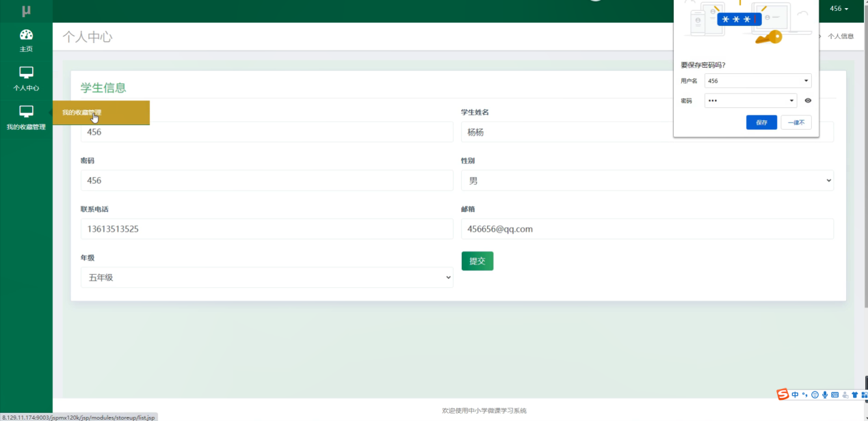Viewport: 868px width, 421px height.
Task: Click the 学生姓名 label
Action: click(x=475, y=112)
